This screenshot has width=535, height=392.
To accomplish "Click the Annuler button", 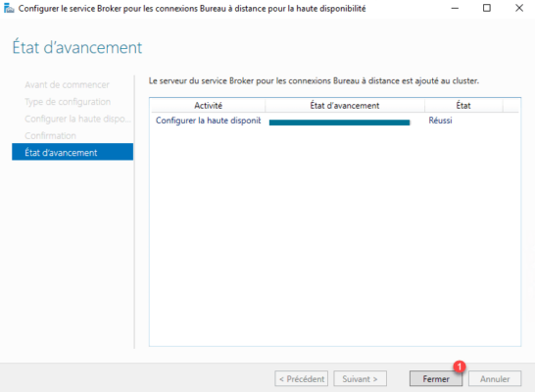I will coord(495,378).
